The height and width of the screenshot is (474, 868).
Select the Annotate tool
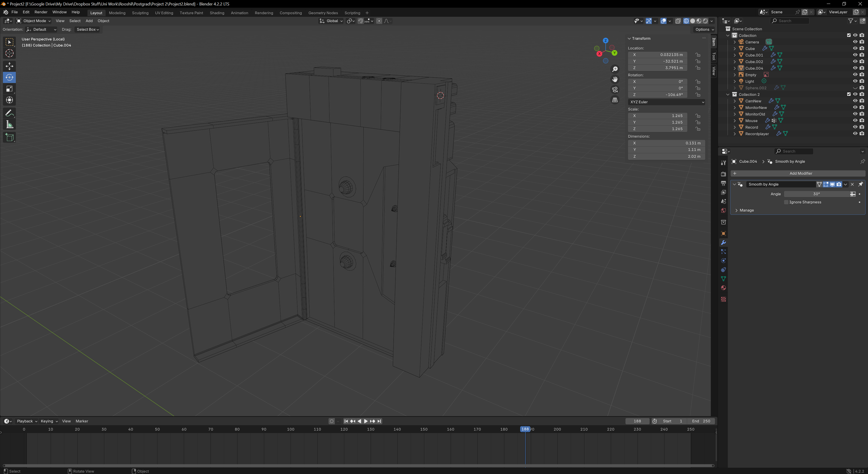click(x=9, y=112)
